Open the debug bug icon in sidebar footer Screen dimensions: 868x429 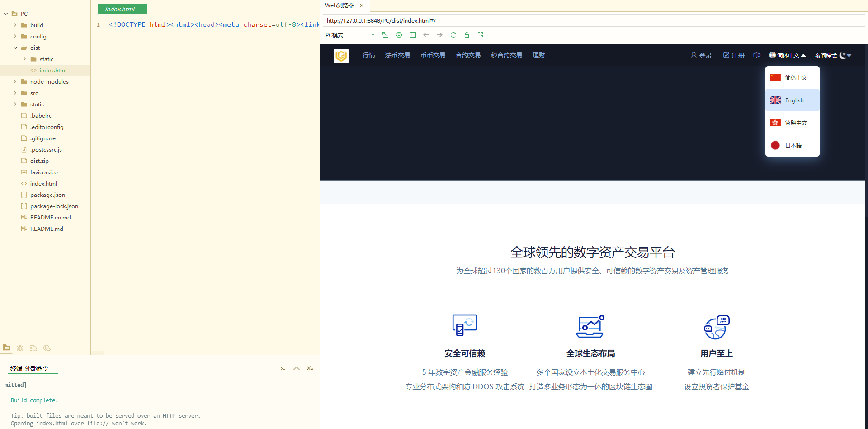[20, 348]
